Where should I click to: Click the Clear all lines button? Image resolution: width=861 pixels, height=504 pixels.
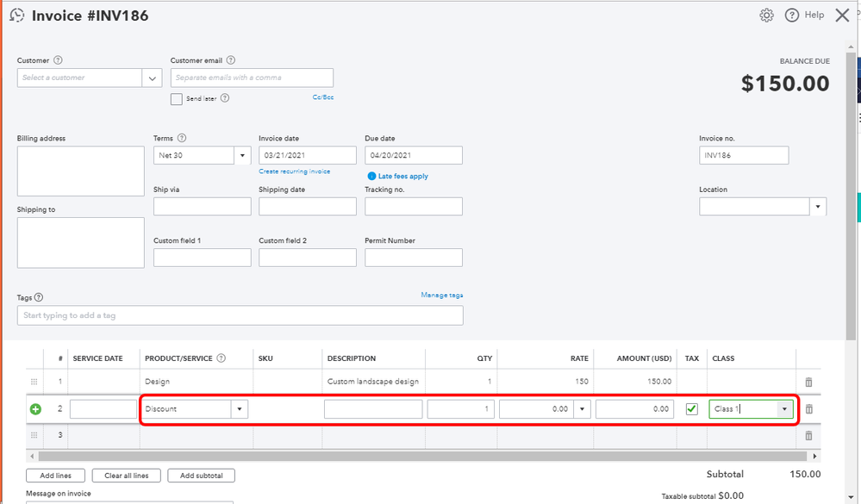coord(127,476)
